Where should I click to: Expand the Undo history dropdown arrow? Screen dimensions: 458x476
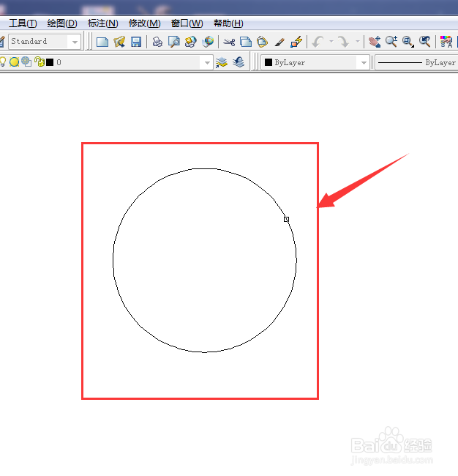coord(331,42)
